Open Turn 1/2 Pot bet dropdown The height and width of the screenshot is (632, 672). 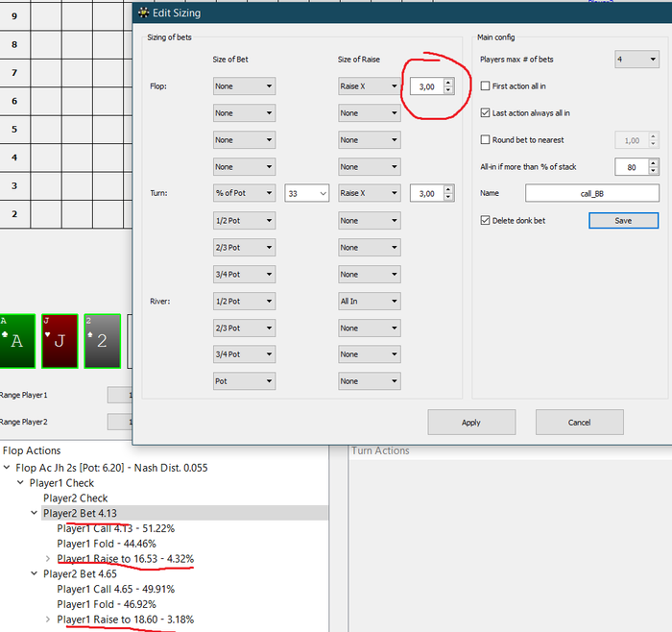click(244, 220)
